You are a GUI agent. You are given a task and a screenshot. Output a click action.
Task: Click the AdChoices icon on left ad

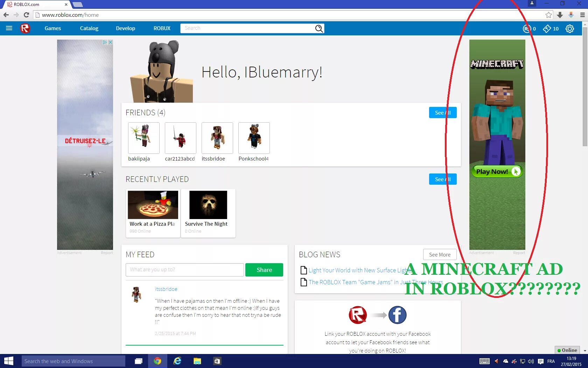[x=105, y=42]
